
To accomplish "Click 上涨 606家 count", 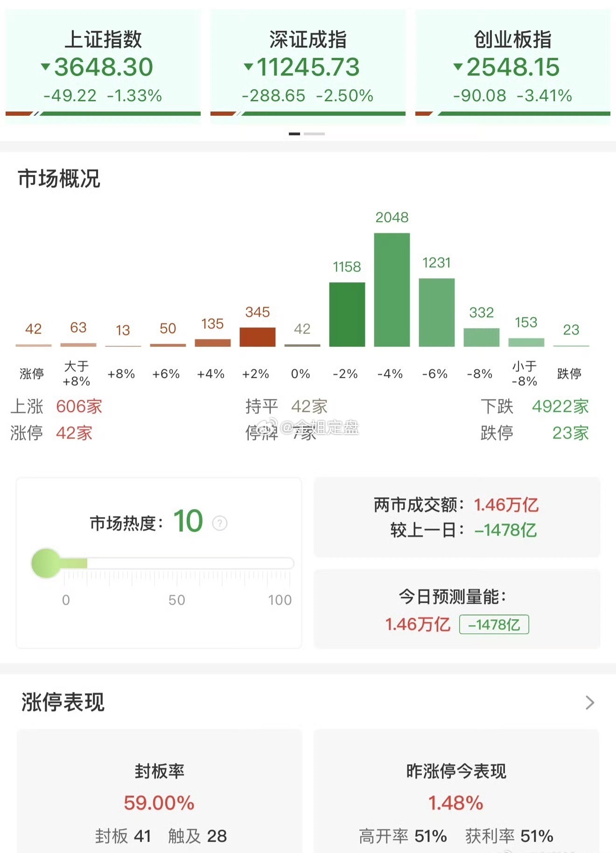I will pyautogui.click(x=56, y=406).
